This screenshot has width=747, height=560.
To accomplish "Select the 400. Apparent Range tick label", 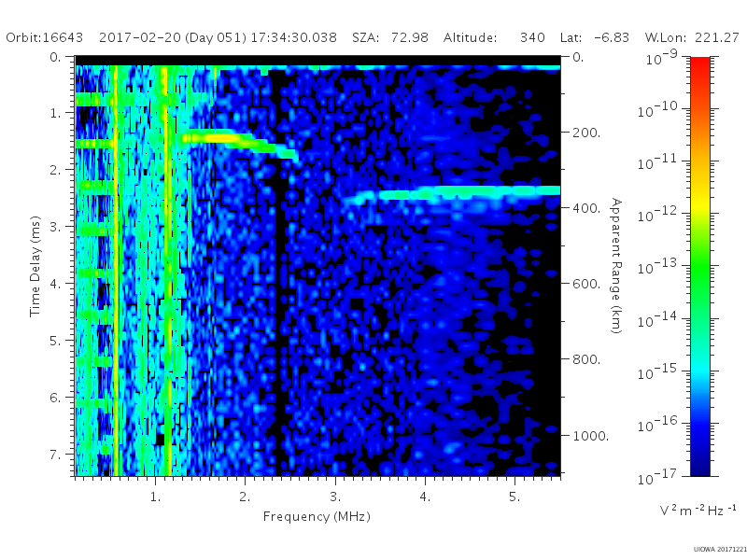I will 586,208.
